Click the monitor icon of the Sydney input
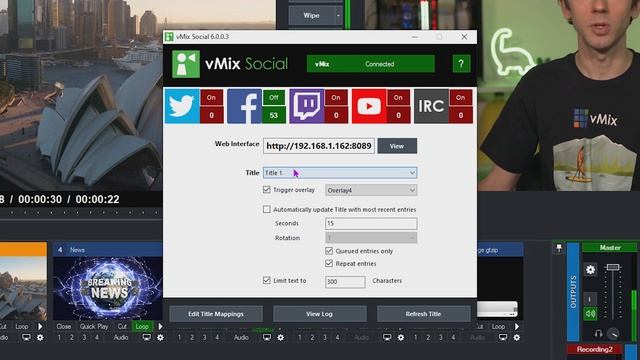The width and height of the screenshot is (640, 360). (x=26, y=338)
